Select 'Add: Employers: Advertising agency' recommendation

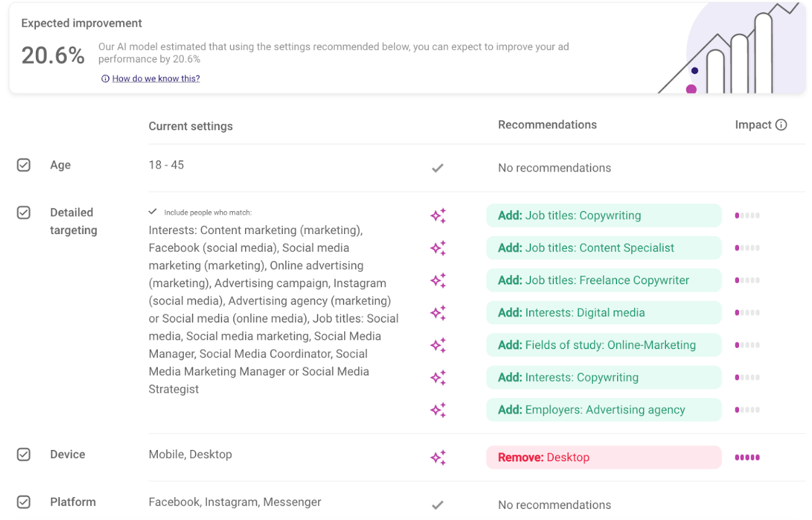pyautogui.click(x=603, y=410)
